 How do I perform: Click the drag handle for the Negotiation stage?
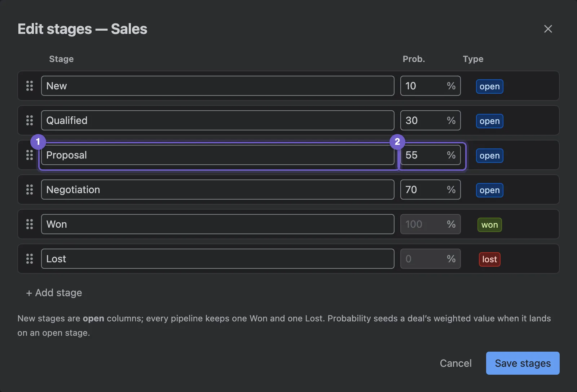point(30,190)
